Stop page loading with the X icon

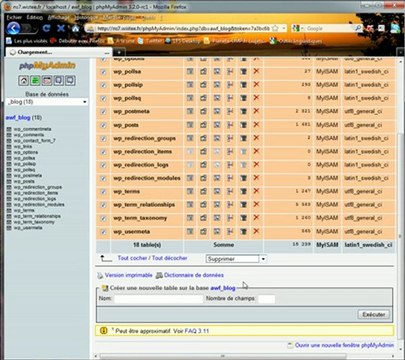[61, 28]
